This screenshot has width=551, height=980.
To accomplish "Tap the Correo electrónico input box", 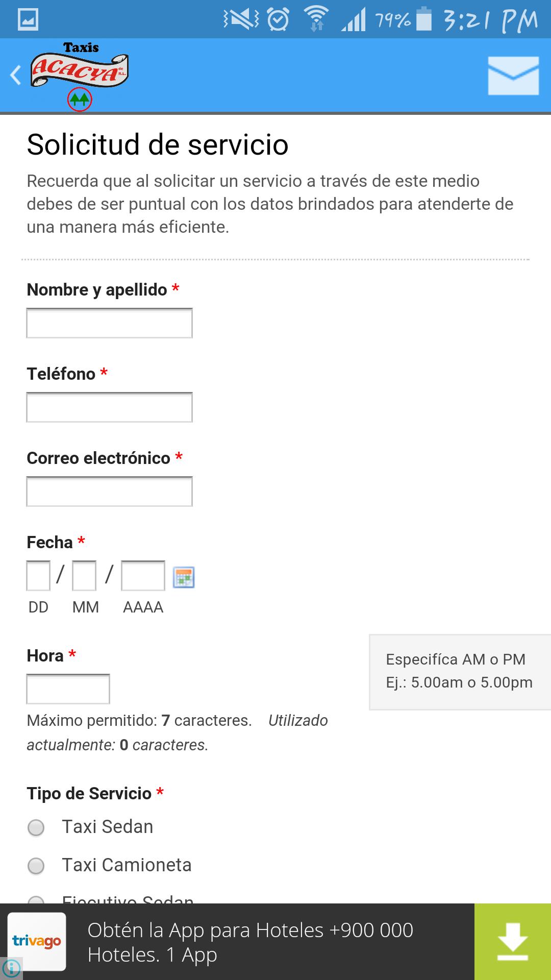I will tap(109, 492).
